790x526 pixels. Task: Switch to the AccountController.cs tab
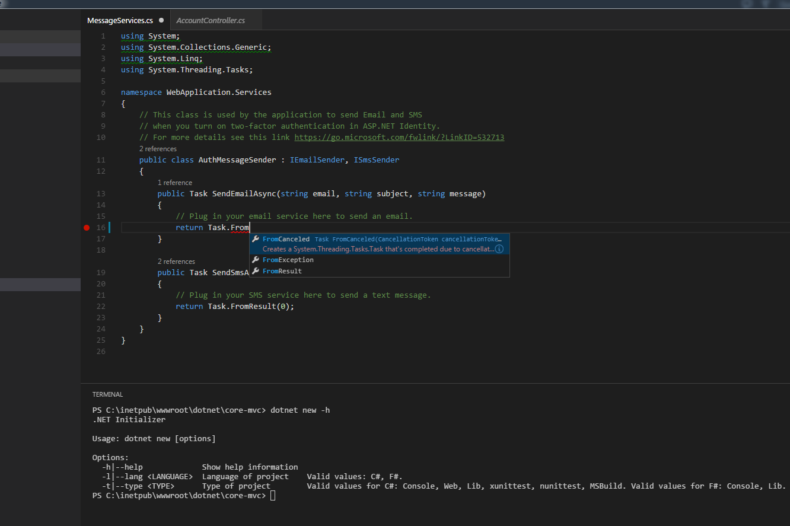pyautogui.click(x=212, y=20)
